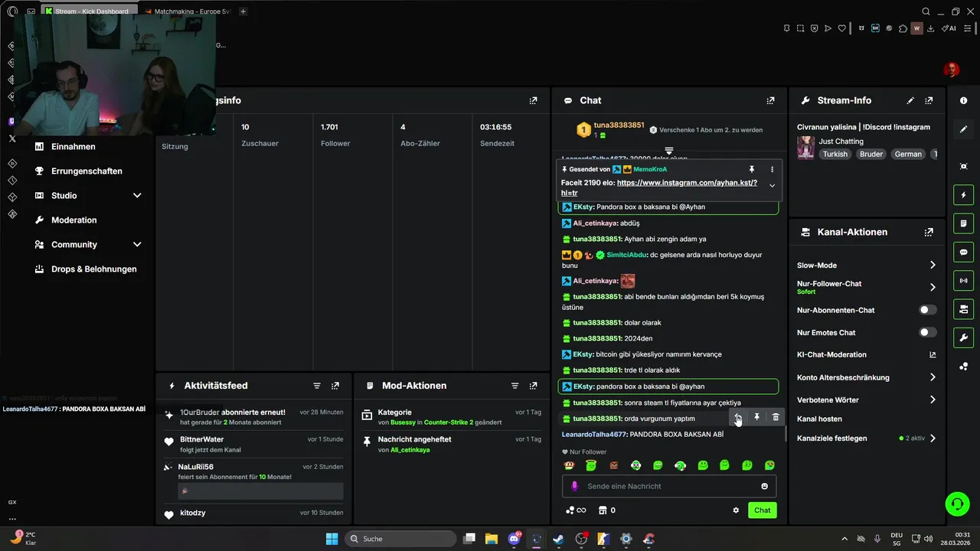Open KI-Chat-Moderation external link
980x551 pixels.
pos(933,354)
